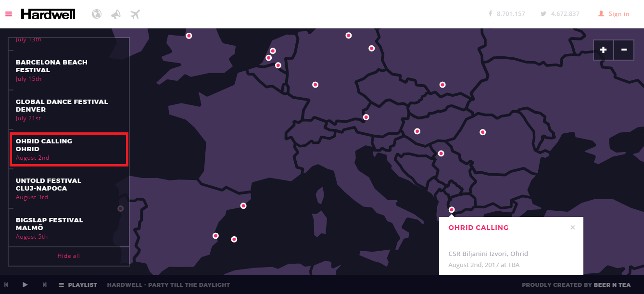Click the globe icon in the header

click(97, 14)
